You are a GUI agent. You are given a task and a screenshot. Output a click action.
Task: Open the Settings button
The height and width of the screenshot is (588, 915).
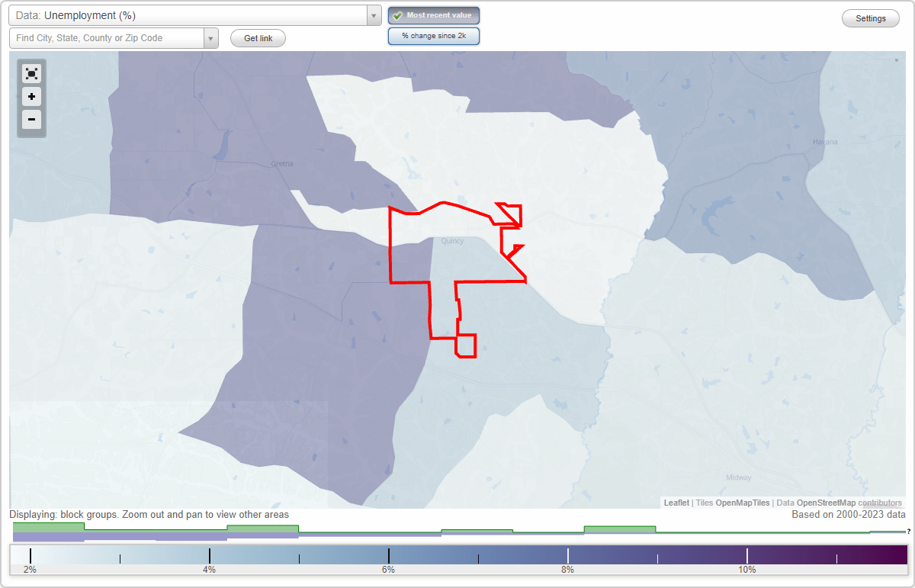click(x=871, y=18)
